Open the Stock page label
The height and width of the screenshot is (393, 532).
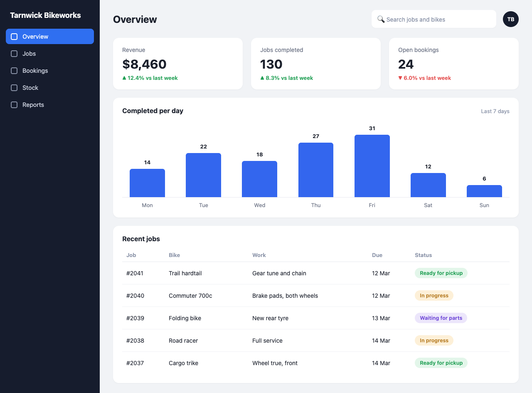point(30,88)
